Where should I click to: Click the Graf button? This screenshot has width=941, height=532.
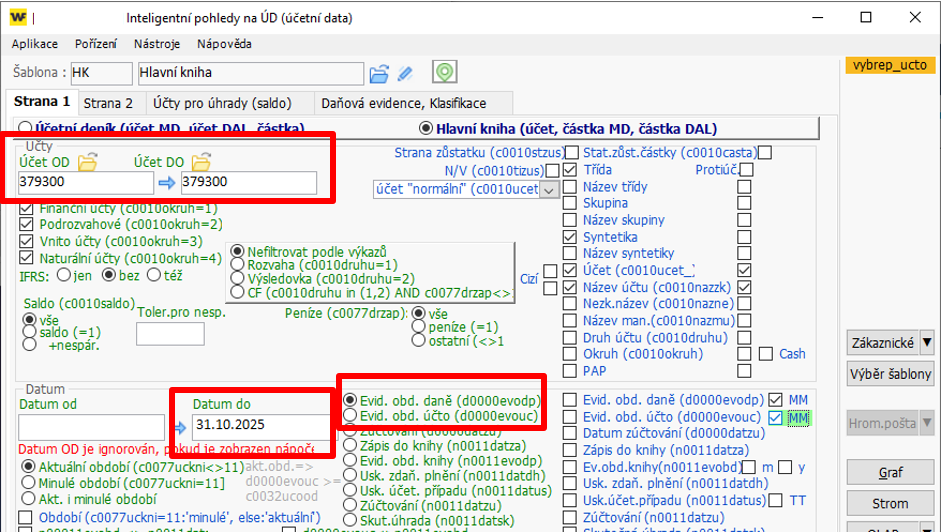point(890,473)
